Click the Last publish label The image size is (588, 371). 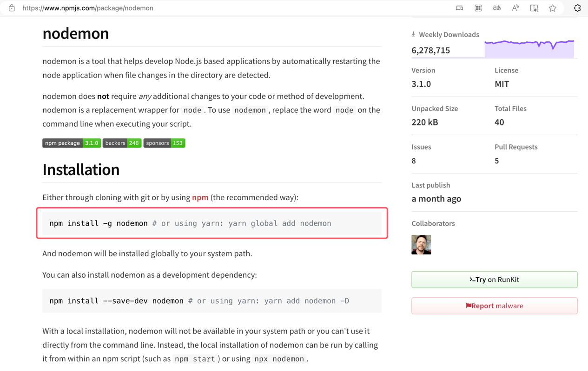tap(431, 185)
